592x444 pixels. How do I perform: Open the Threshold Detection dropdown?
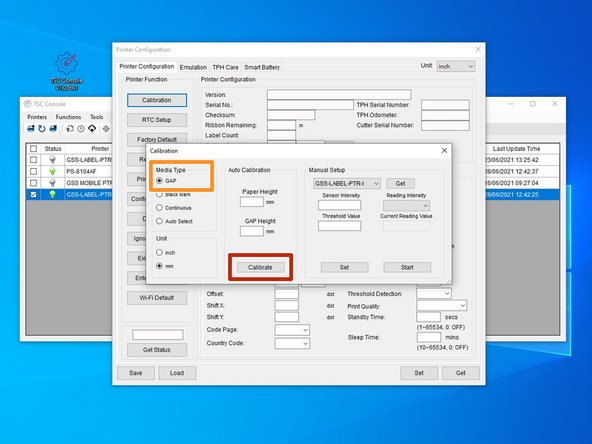pyautogui.click(x=434, y=294)
